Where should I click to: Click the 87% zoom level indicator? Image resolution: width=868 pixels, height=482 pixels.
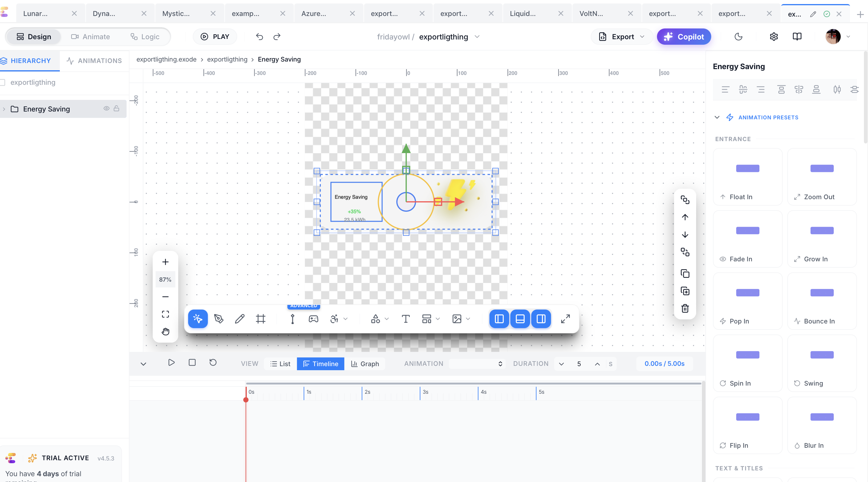coord(165,279)
